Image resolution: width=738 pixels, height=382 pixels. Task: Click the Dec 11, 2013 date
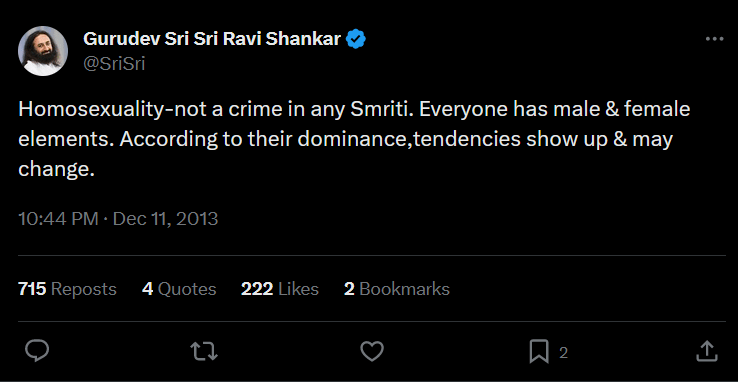166,219
